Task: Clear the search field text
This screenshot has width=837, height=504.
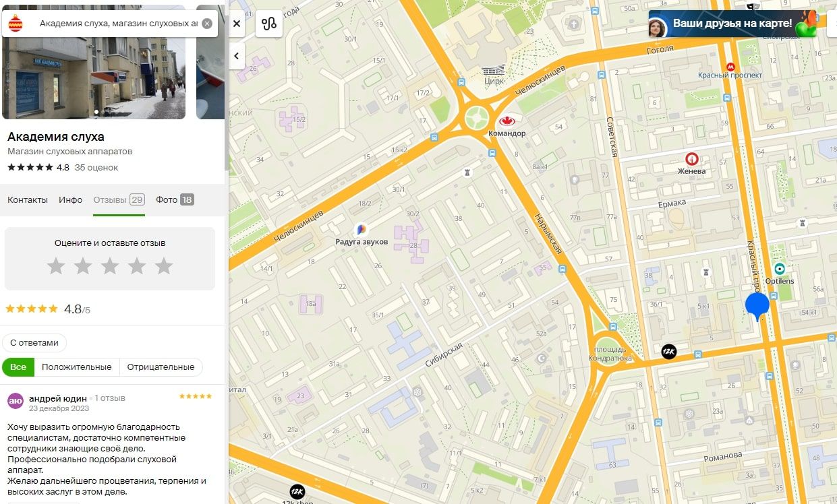Action: 207,24
